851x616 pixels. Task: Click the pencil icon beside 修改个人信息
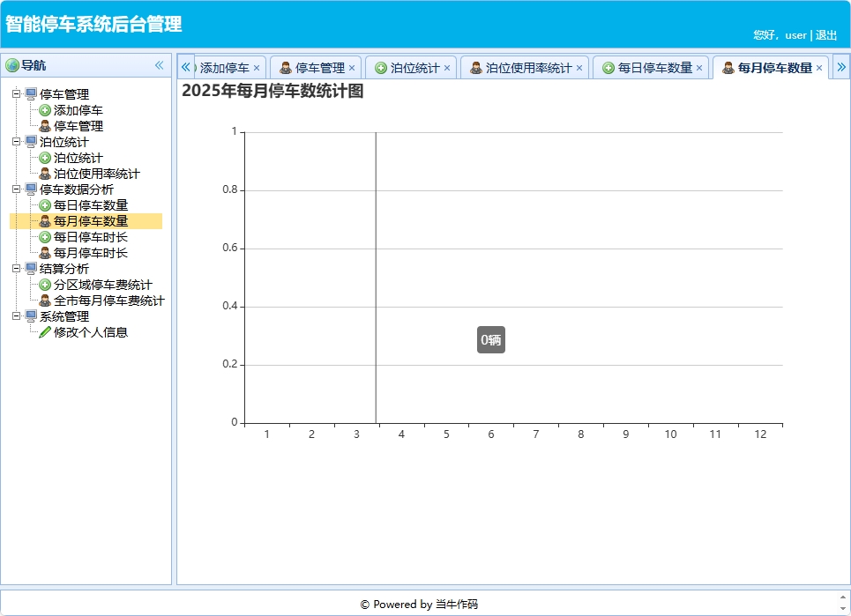(x=45, y=332)
